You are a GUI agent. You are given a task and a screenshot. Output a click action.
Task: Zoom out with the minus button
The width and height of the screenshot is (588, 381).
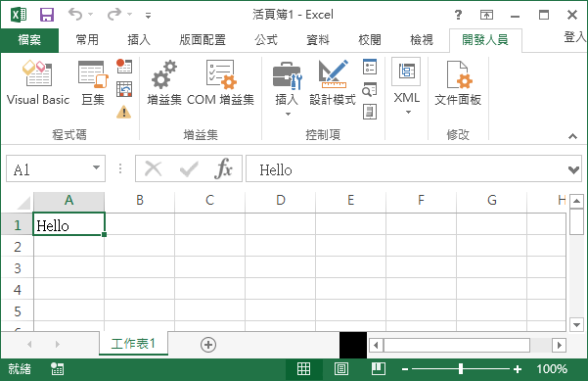[405, 369]
